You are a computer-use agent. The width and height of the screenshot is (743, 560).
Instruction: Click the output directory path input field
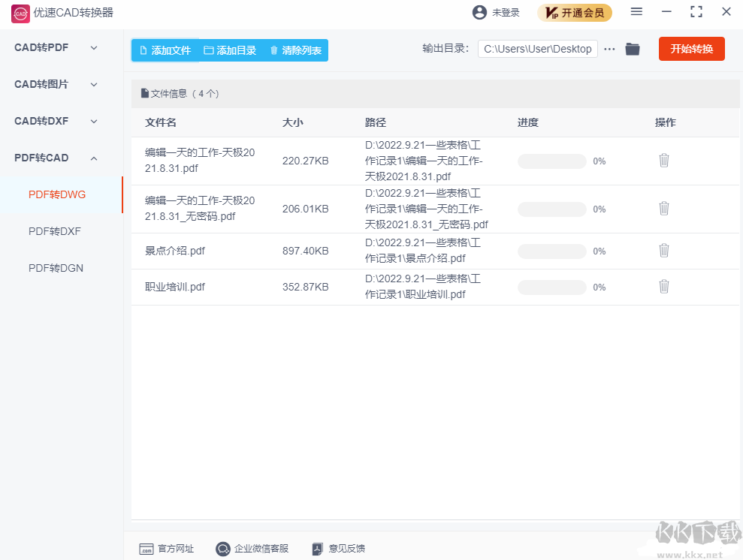click(537, 48)
